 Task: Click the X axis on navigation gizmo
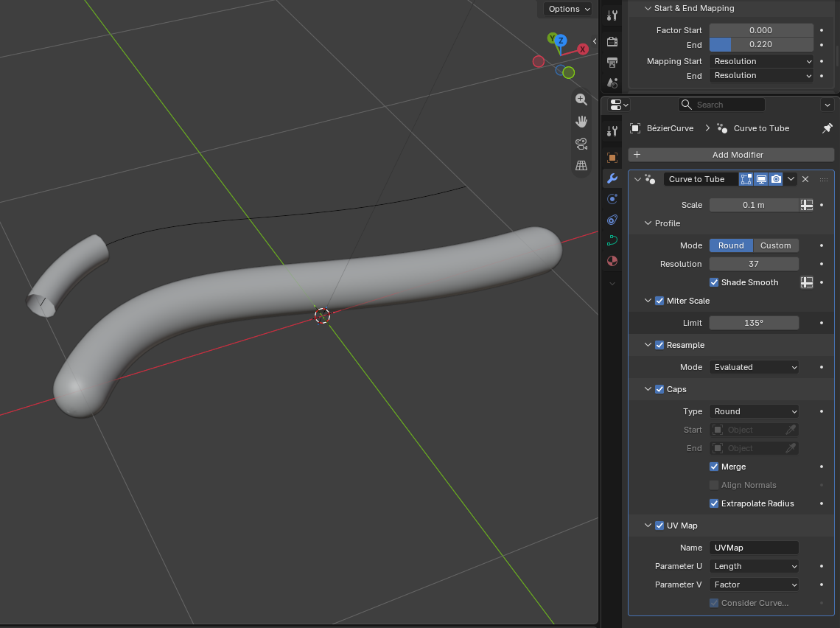[x=582, y=49]
